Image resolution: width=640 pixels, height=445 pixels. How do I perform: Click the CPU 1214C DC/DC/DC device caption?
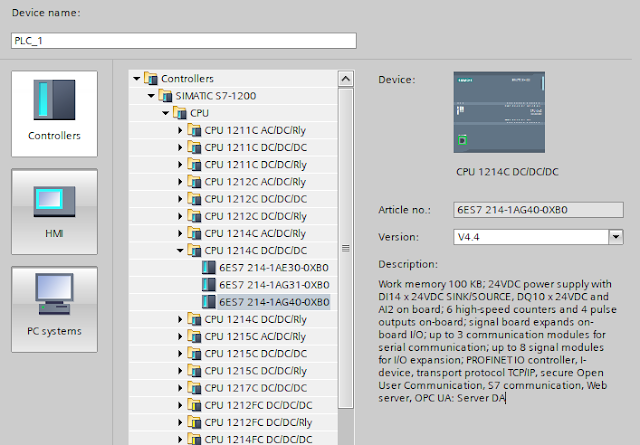click(x=507, y=172)
